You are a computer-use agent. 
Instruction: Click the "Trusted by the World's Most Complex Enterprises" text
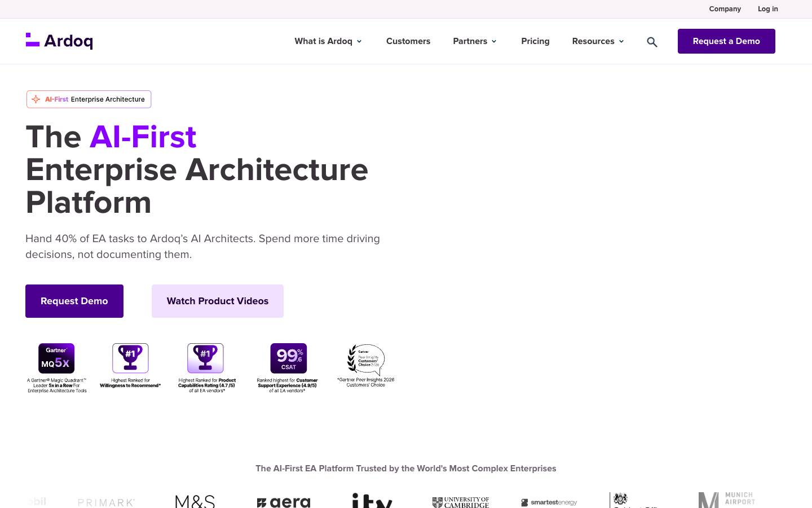(406, 468)
